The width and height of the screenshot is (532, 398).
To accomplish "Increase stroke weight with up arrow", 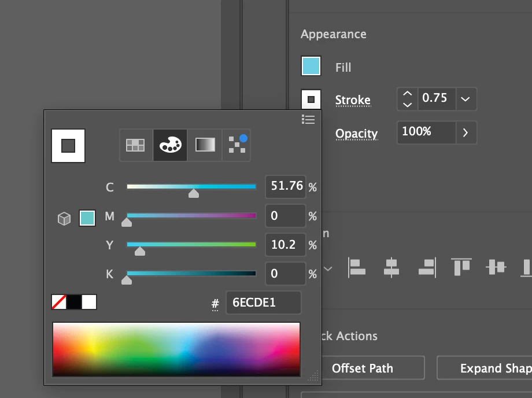I will pyautogui.click(x=408, y=94).
